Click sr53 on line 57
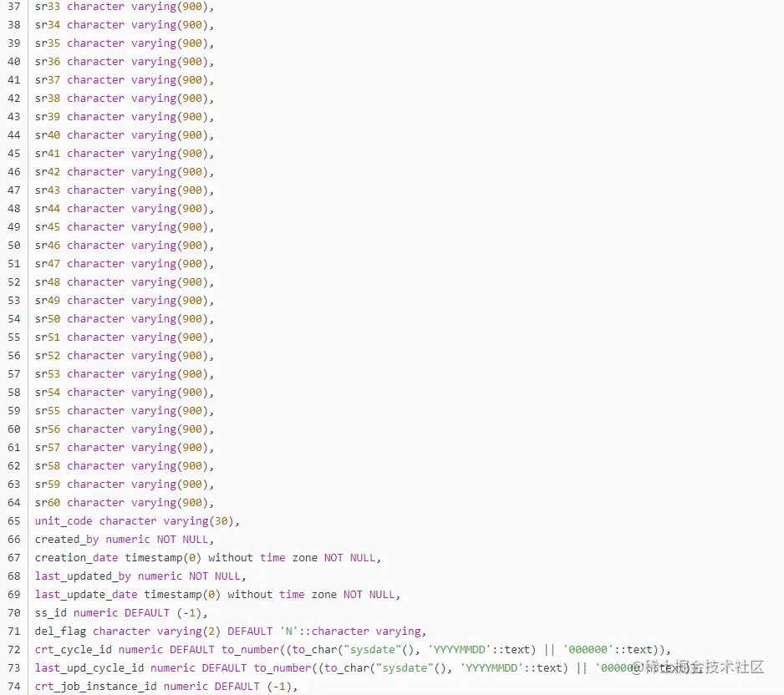 coord(48,374)
